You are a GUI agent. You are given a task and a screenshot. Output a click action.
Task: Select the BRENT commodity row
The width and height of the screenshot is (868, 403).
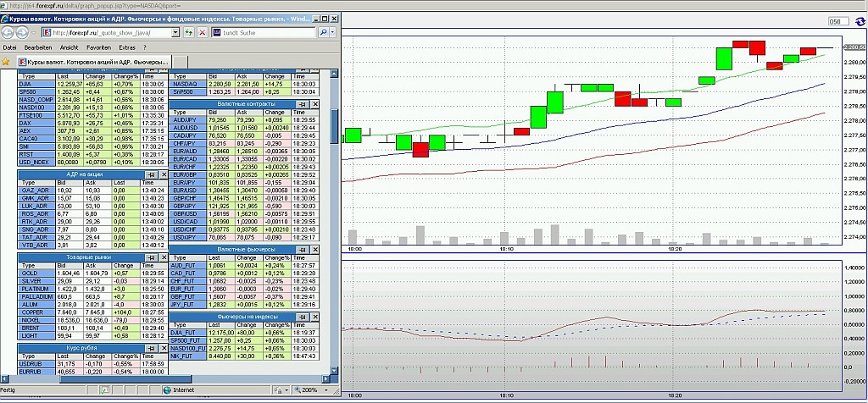click(93, 328)
